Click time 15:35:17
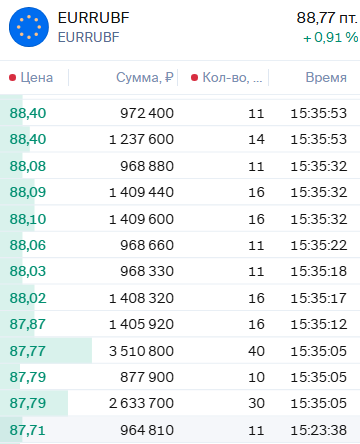This screenshot has width=360, height=444. (x=319, y=298)
